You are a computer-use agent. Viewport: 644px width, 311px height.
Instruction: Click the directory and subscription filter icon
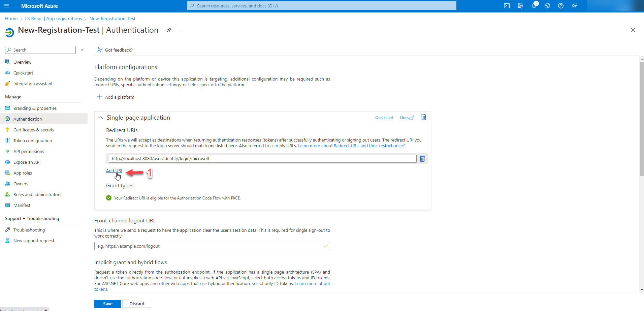(520, 6)
